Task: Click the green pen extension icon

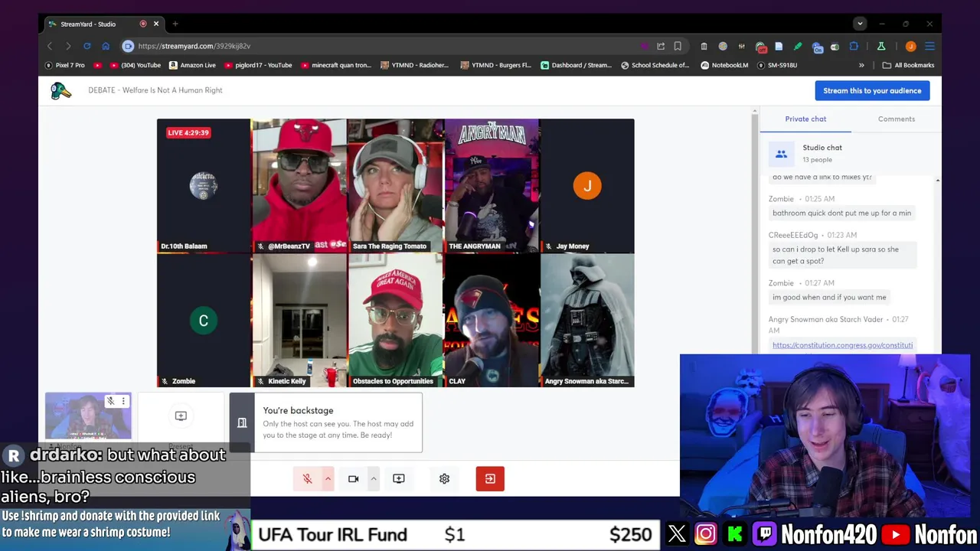Action: tap(798, 46)
